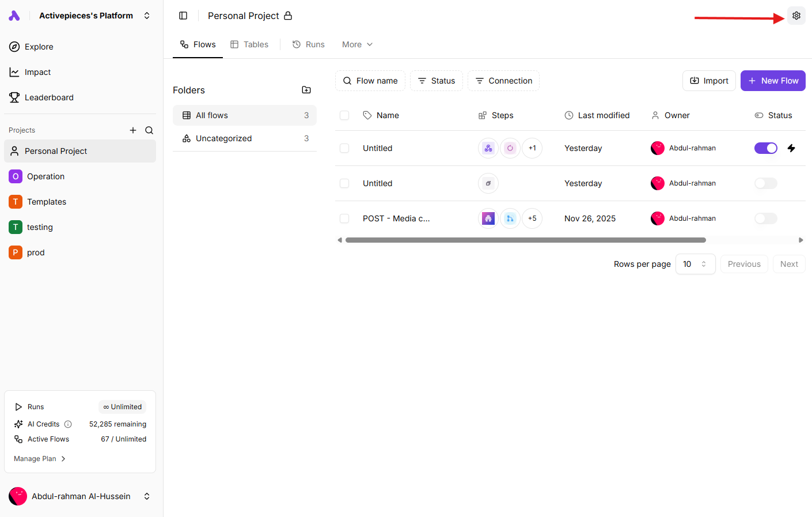
Task: Click the Activepieces logo
Action: coord(14,16)
